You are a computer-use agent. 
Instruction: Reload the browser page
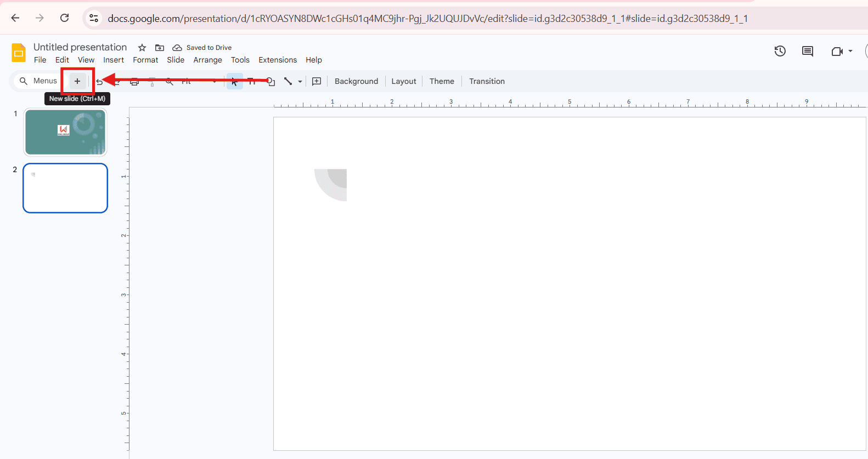click(64, 18)
